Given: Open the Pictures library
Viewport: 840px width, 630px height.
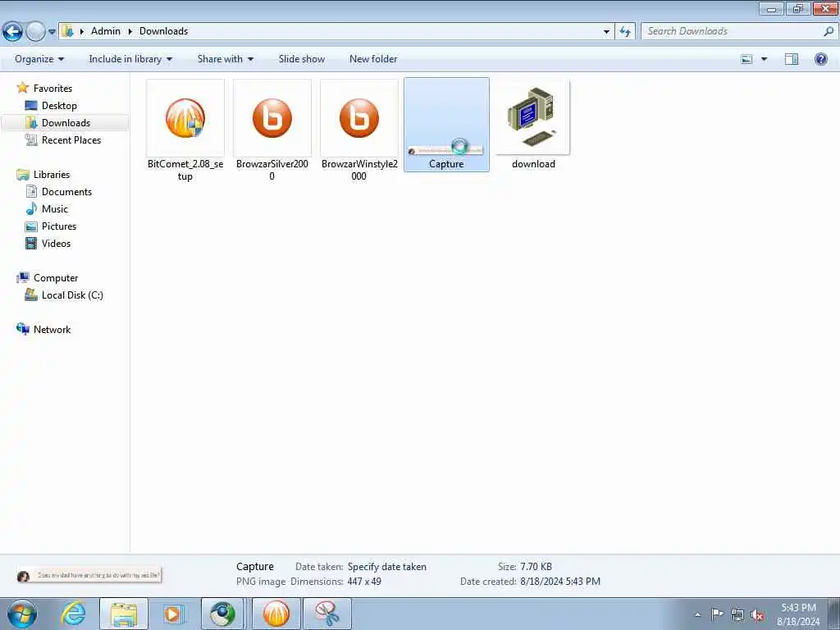Looking at the screenshot, I should pyautogui.click(x=59, y=226).
